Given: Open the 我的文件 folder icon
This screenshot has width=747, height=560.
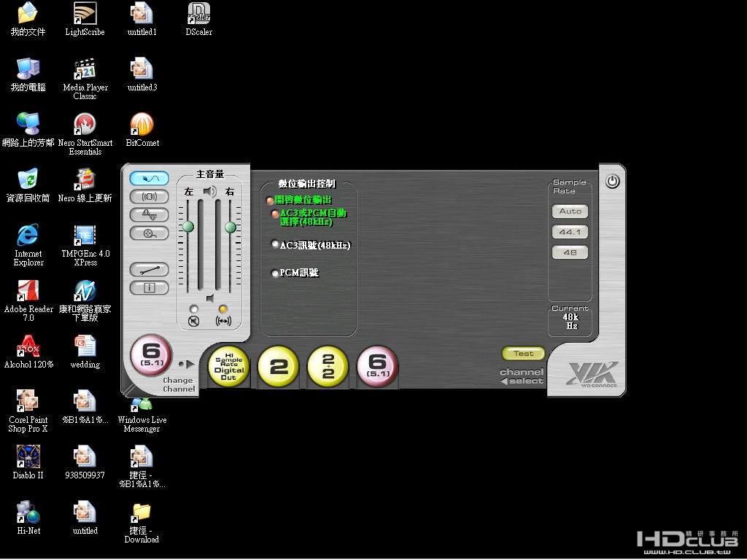Looking at the screenshot, I should (28, 19).
